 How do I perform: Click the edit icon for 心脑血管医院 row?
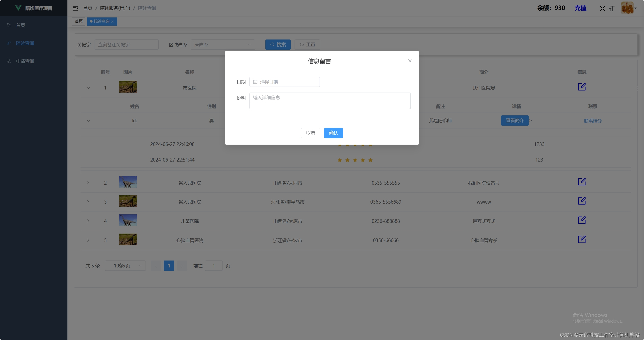pos(582,239)
